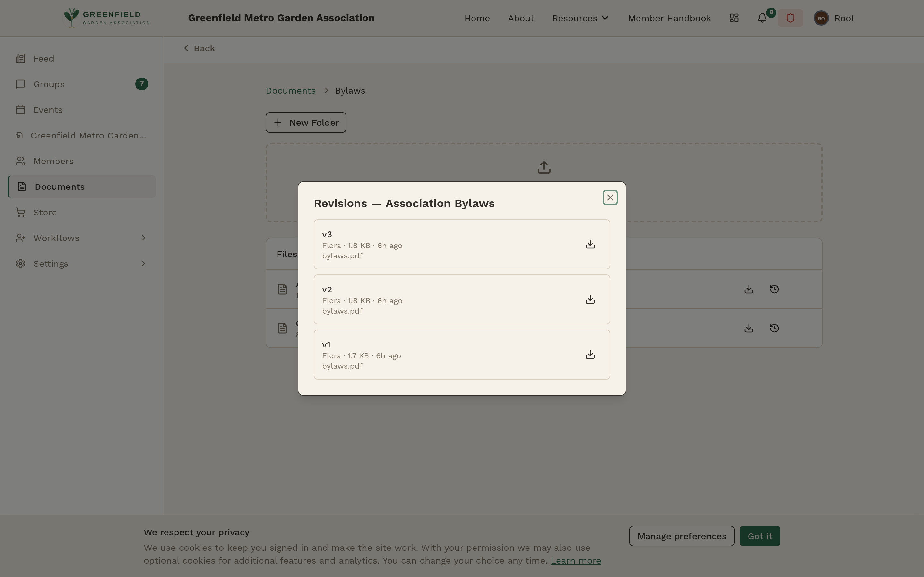The width and height of the screenshot is (924, 577).
Task: Open the Root profile avatar
Action: [821, 18]
